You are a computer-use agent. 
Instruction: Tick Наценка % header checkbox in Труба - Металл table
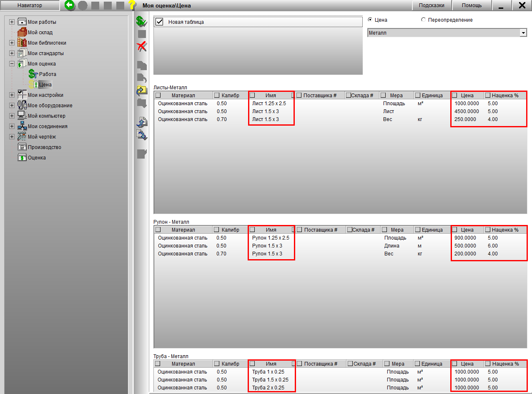point(487,364)
